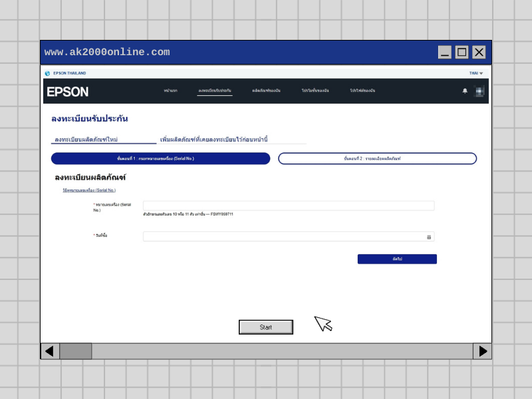
Task: Click step 2 product details pill
Action: point(377,158)
